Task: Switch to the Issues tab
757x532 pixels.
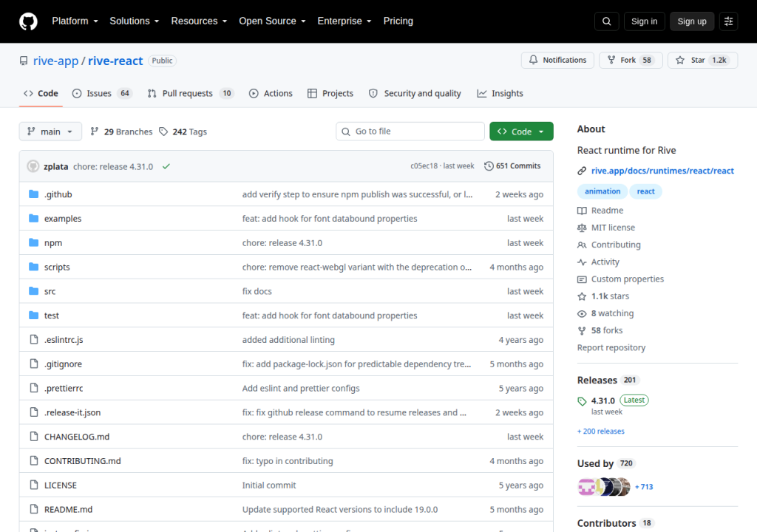Action: click(102, 93)
